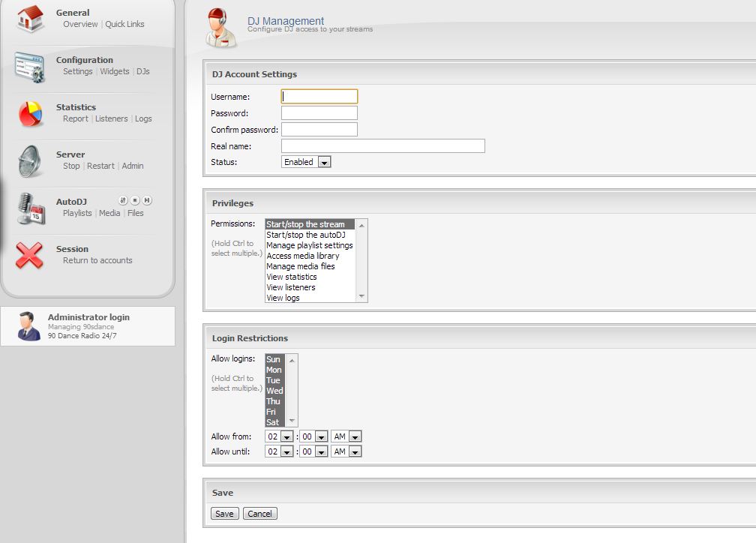The width and height of the screenshot is (756, 543).
Task: Click the Real name input field
Action: (x=382, y=146)
